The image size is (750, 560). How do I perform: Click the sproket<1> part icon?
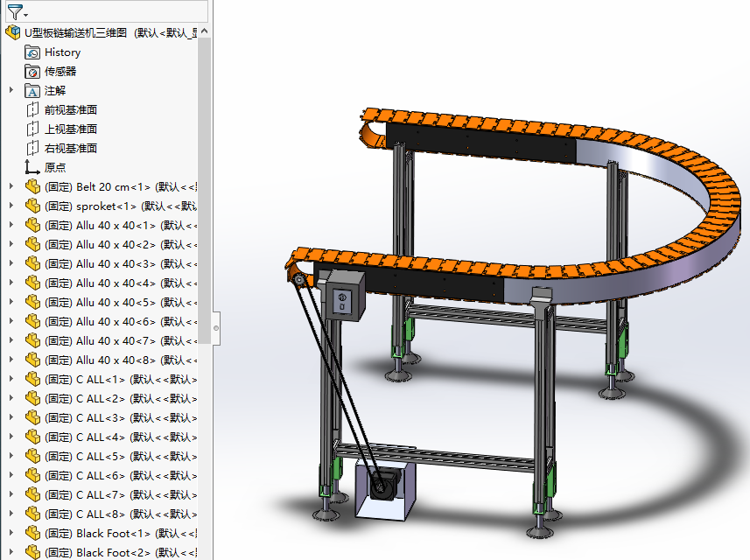coord(32,206)
